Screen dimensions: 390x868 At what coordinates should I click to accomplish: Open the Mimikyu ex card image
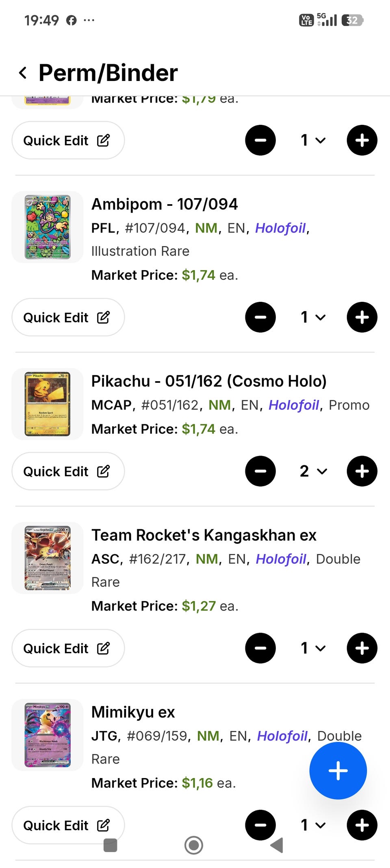(x=48, y=735)
